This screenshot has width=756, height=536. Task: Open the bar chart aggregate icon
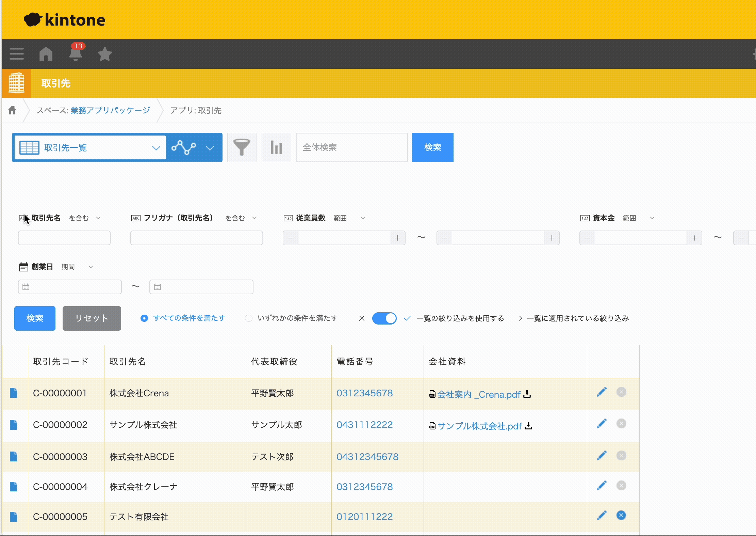pos(276,147)
